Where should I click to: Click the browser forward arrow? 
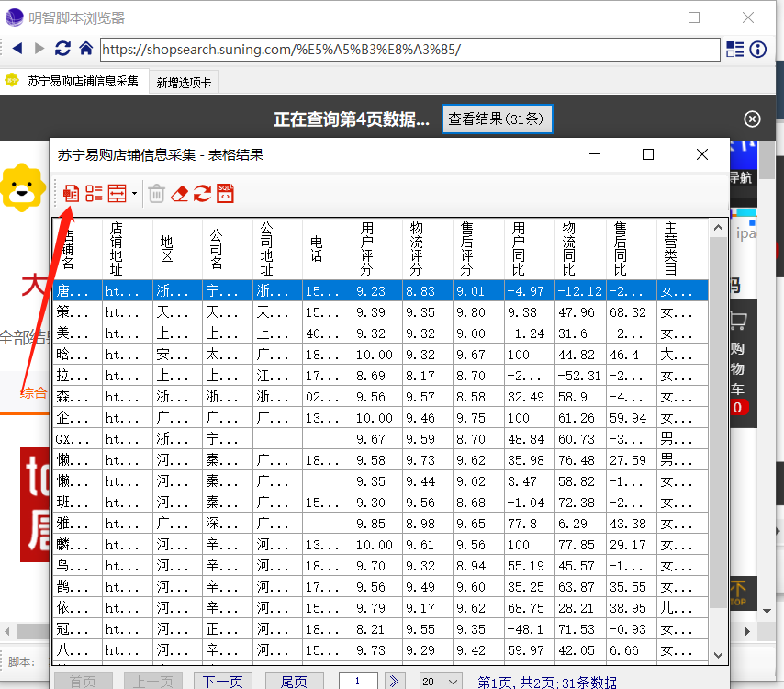39,49
